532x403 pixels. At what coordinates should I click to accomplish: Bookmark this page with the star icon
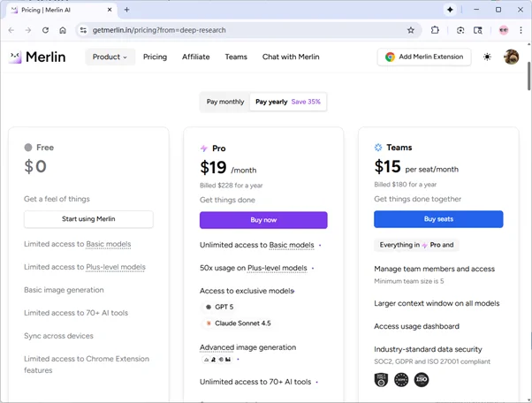coord(411,30)
